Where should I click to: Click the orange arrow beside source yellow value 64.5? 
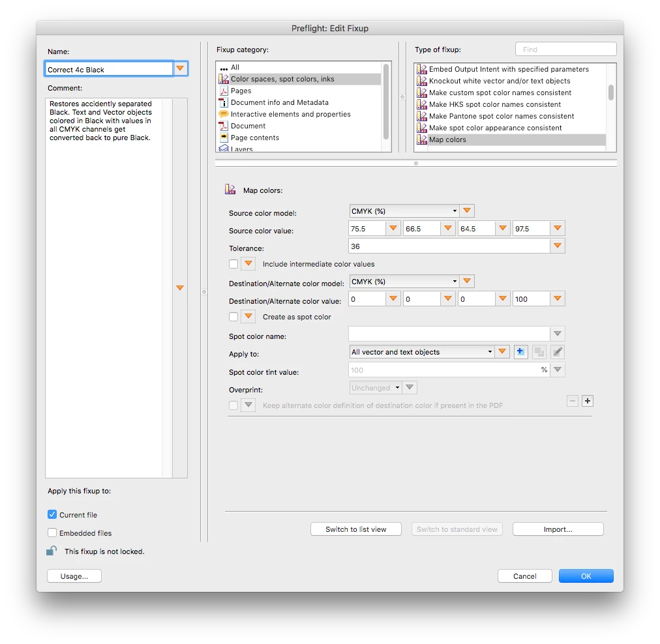(x=503, y=228)
